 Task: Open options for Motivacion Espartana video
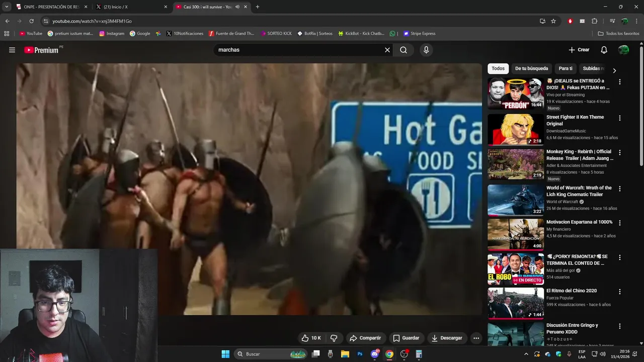click(620, 223)
